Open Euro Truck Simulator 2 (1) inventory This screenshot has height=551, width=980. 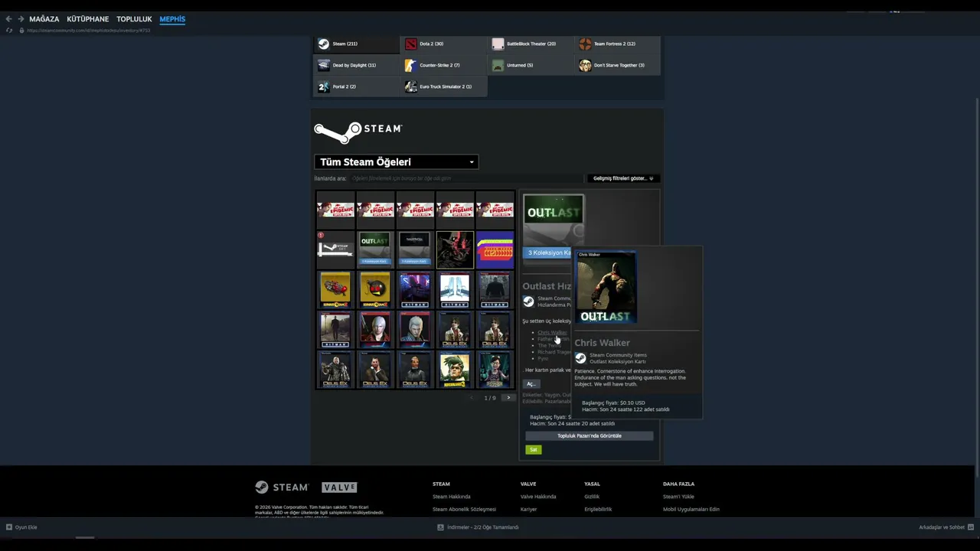(444, 86)
